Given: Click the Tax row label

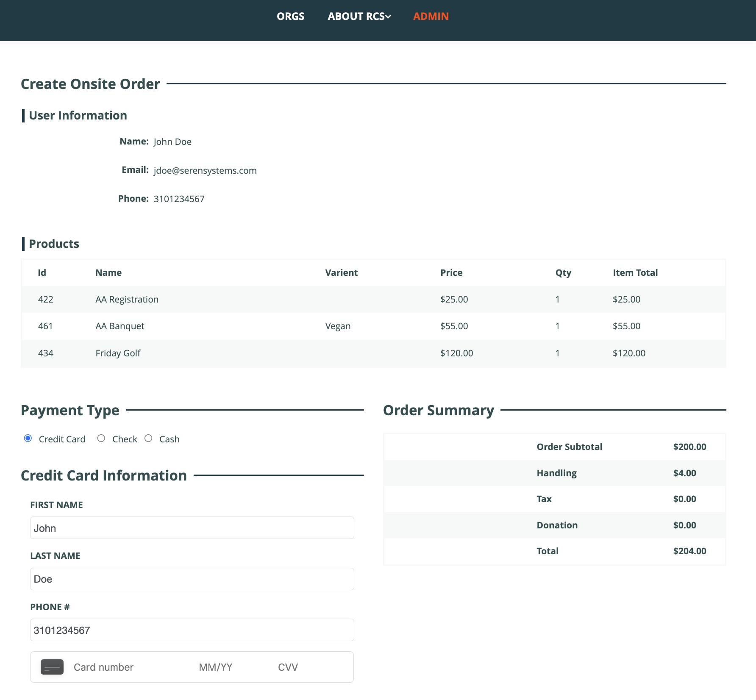Looking at the screenshot, I should 544,499.
